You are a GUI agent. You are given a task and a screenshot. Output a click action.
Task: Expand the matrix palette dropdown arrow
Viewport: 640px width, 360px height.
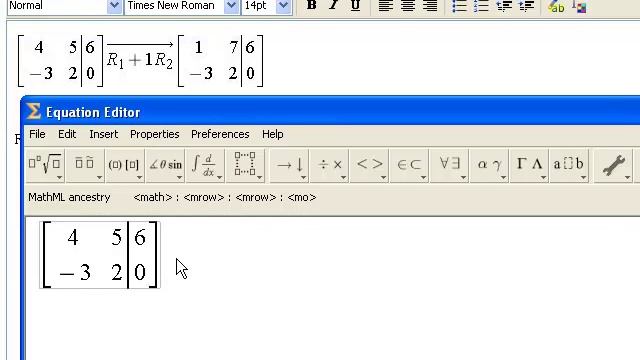[x=259, y=178]
